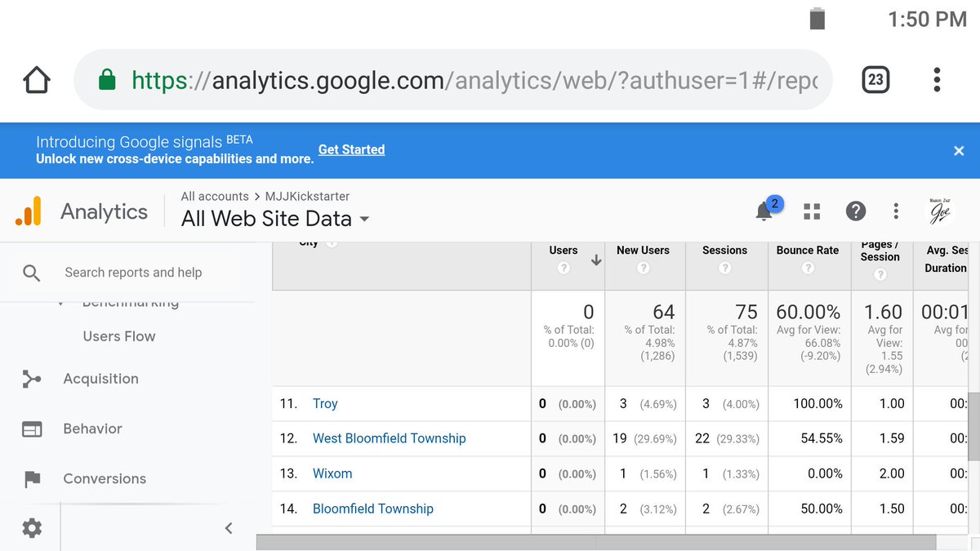Click the search magnifier icon in sidebar
The height and width of the screenshot is (551, 980).
tap(32, 273)
